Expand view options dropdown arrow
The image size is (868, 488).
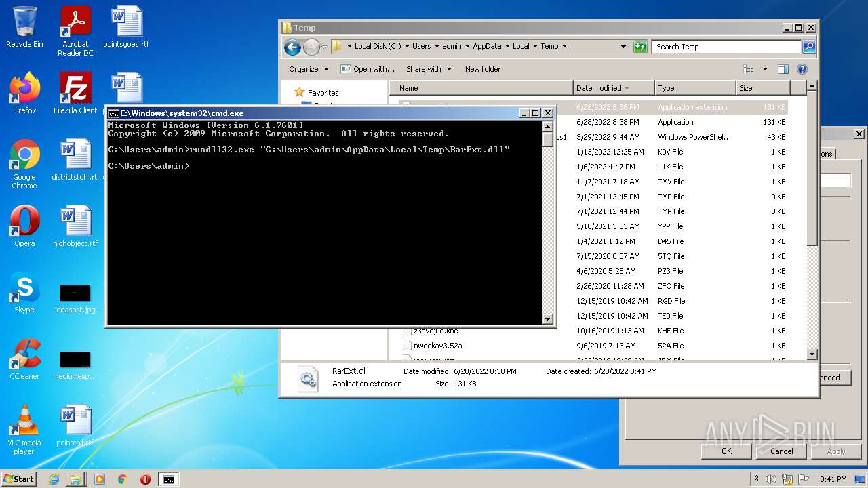[x=765, y=69]
